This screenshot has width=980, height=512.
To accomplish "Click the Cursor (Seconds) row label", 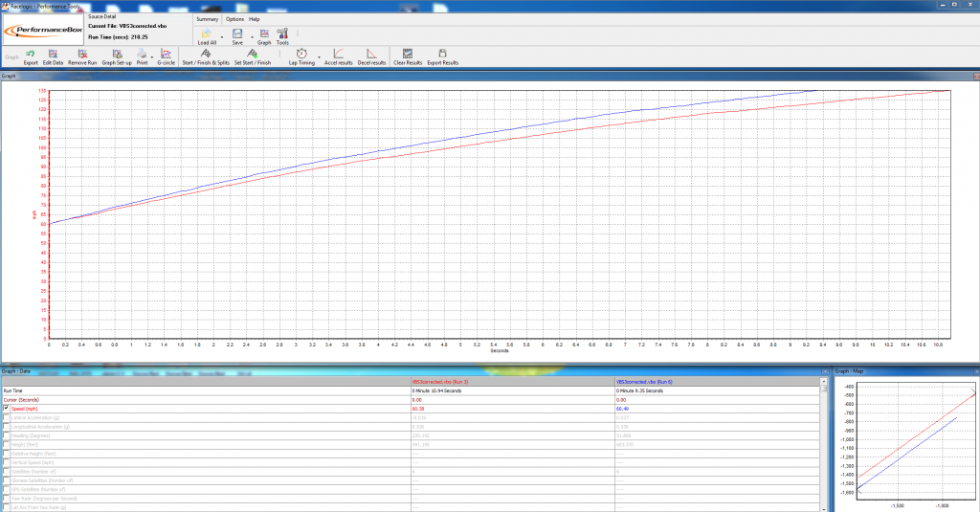I will (x=21, y=399).
